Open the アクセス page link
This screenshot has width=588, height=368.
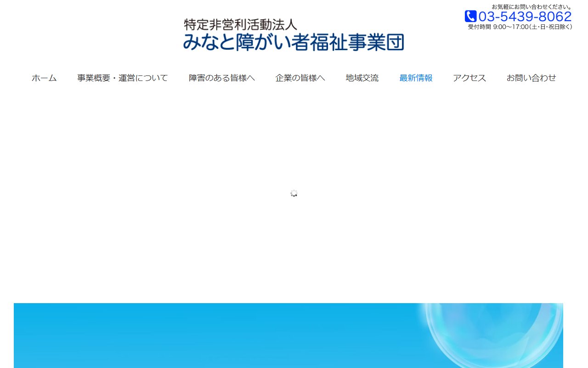[x=469, y=78]
